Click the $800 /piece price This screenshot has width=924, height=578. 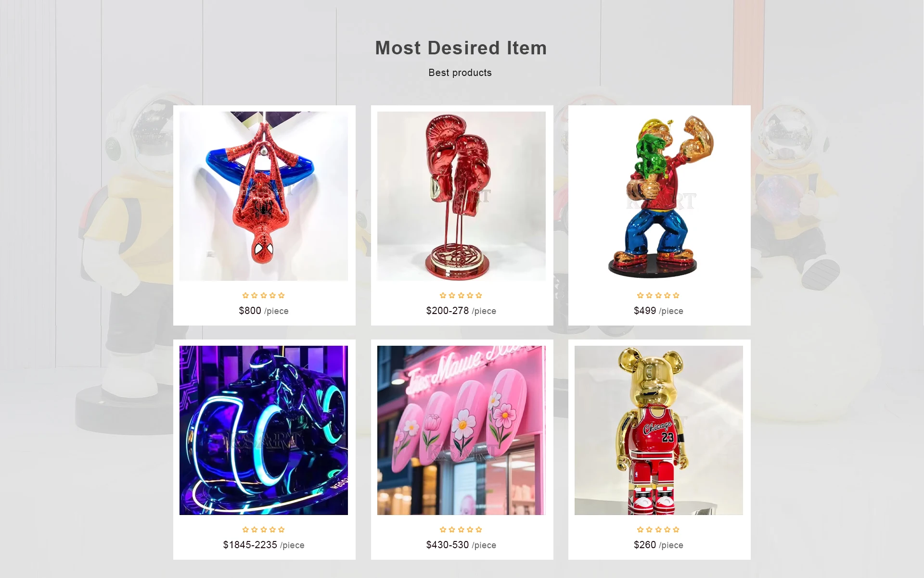pyautogui.click(x=264, y=311)
